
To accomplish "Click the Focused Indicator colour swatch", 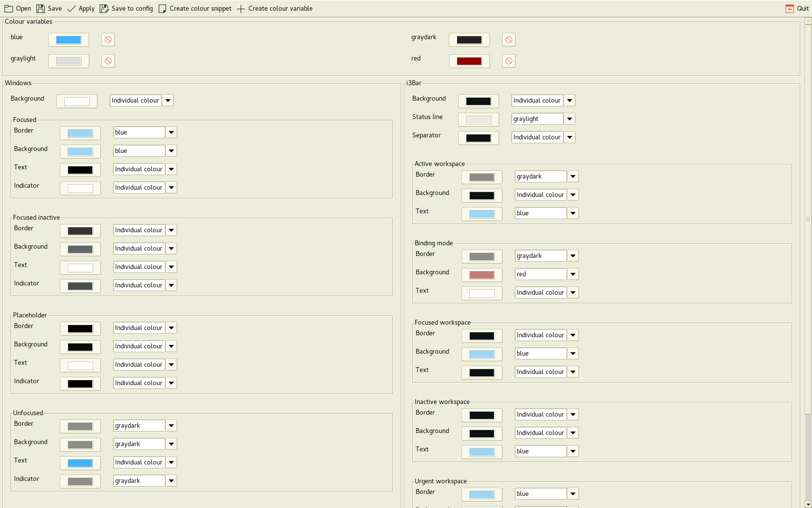I will [80, 188].
